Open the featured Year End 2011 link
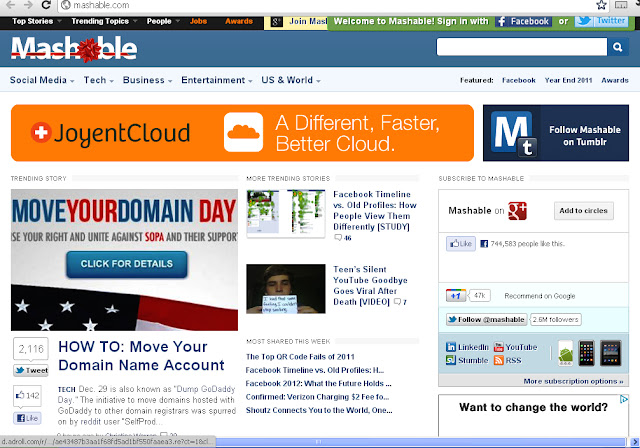 point(568,80)
